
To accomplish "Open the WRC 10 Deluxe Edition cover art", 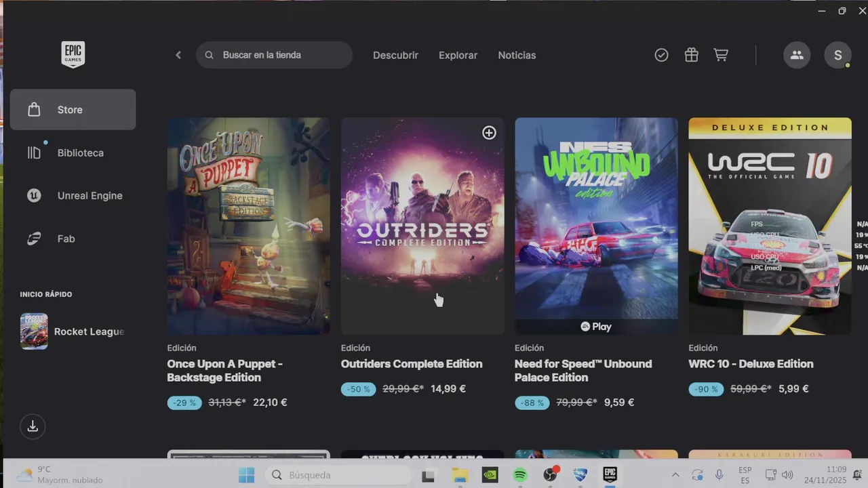I will pyautogui.click(x=770, y=226).
